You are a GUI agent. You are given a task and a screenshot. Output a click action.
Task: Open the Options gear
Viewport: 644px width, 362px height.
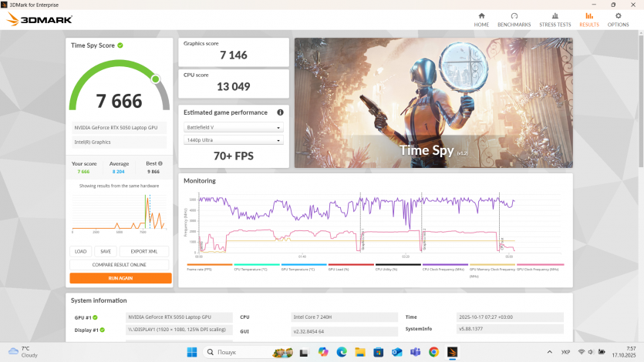pyautogui.click(x=618, y=15)
